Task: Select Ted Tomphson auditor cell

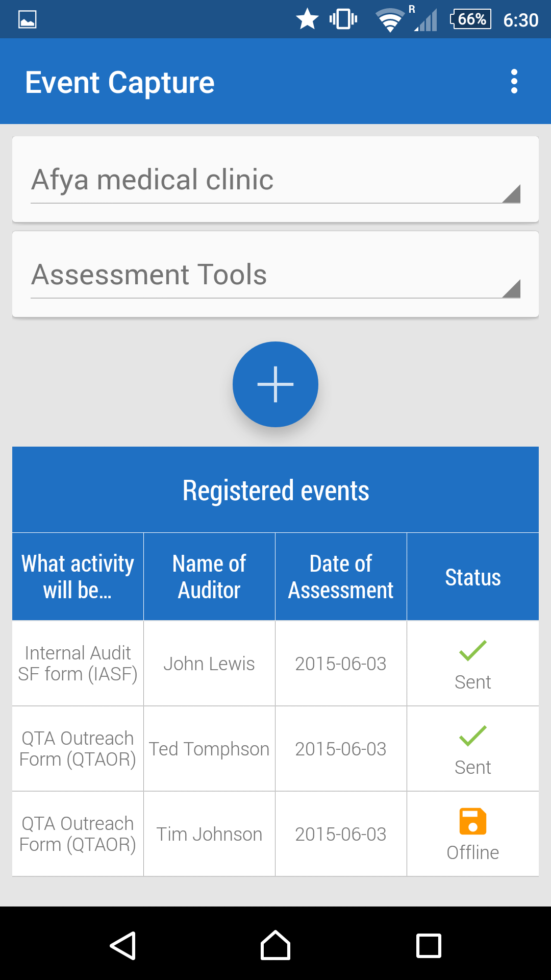Action: [209, 749]
